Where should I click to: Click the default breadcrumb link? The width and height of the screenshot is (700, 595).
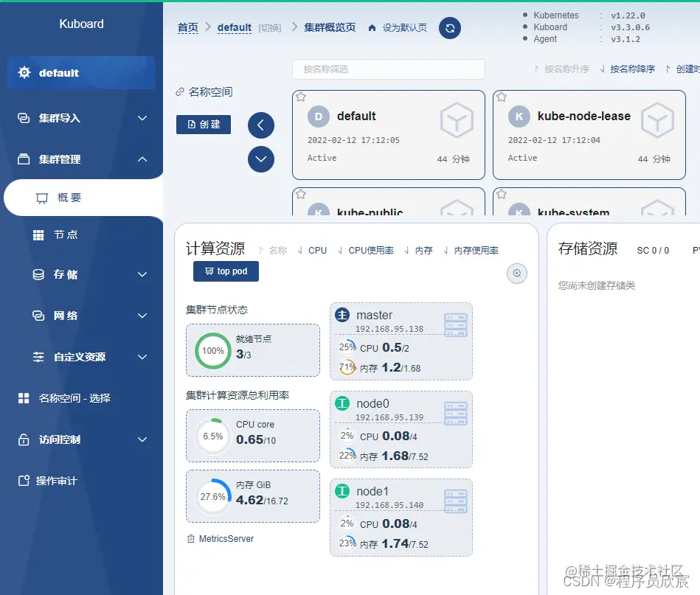pos(235,28)
